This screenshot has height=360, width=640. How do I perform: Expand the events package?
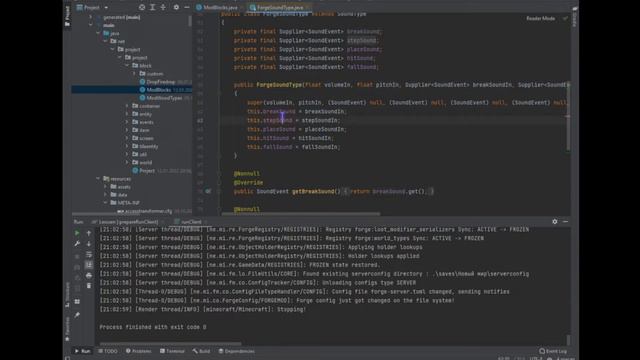127,122
